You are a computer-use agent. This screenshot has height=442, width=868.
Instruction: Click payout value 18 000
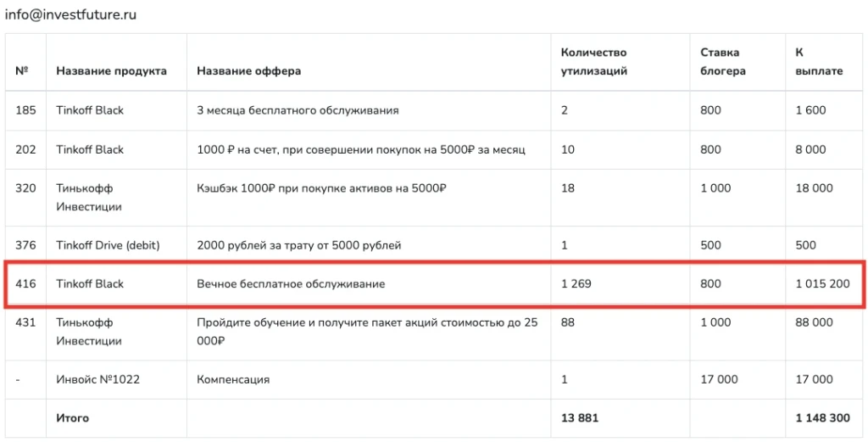(x=814, y=188)
